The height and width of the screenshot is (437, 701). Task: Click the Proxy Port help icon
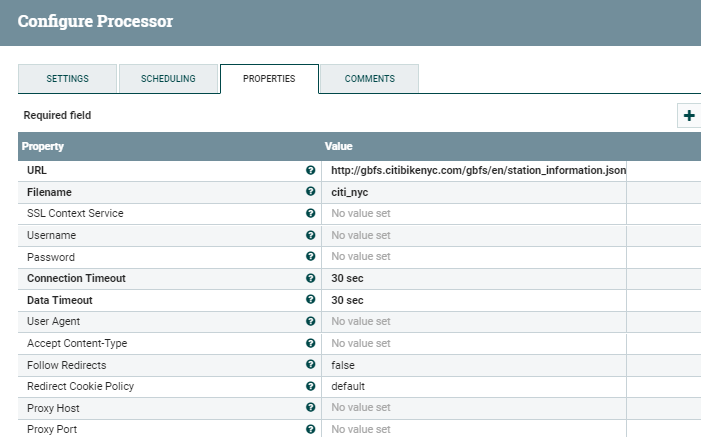[x=310, y=429]
